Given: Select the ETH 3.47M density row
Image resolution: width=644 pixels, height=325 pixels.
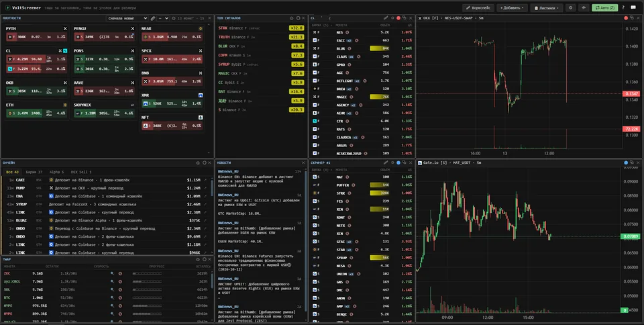Looking at the screenshot, I should pos(36,113).
